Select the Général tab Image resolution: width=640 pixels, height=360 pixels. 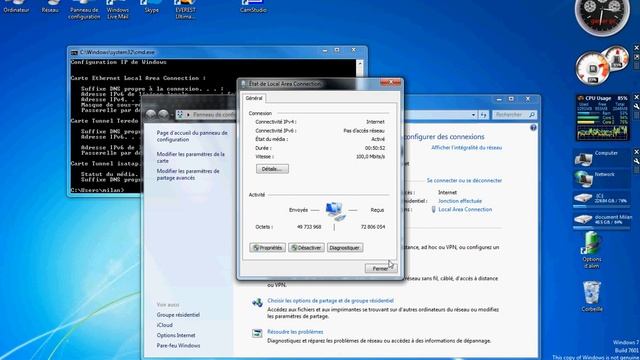click(x=254, y=98)
